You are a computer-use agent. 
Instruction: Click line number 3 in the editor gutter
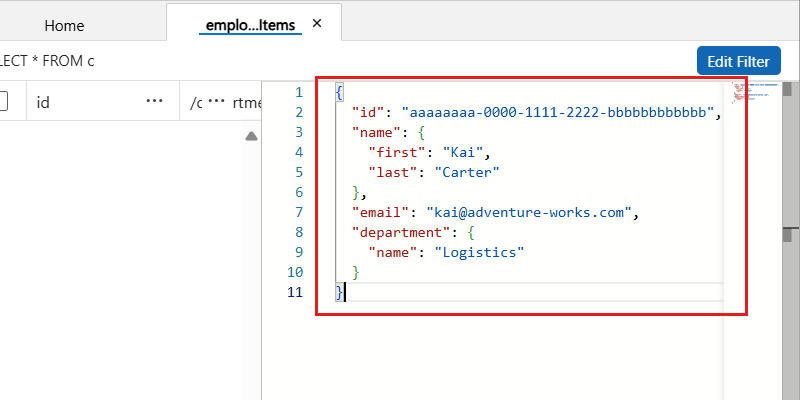[298, 152]
